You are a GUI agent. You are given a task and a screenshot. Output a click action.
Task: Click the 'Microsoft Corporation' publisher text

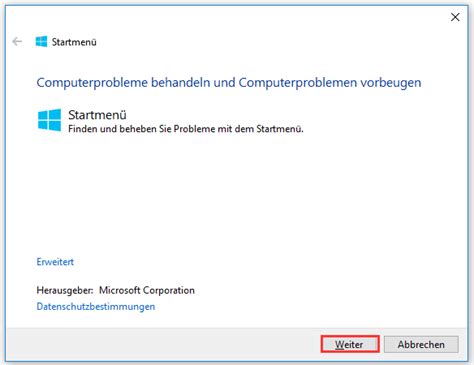click(147, 290)
